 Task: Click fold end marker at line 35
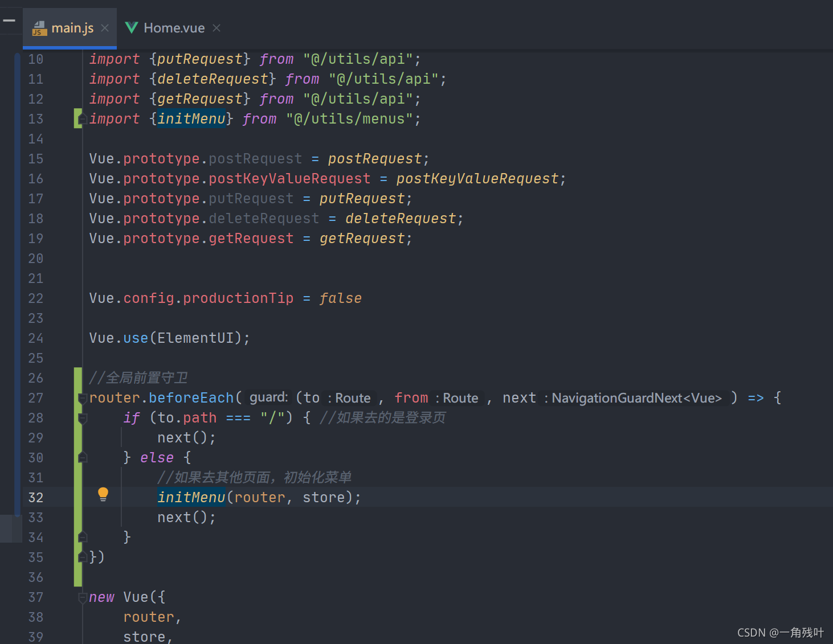point(83,557)
